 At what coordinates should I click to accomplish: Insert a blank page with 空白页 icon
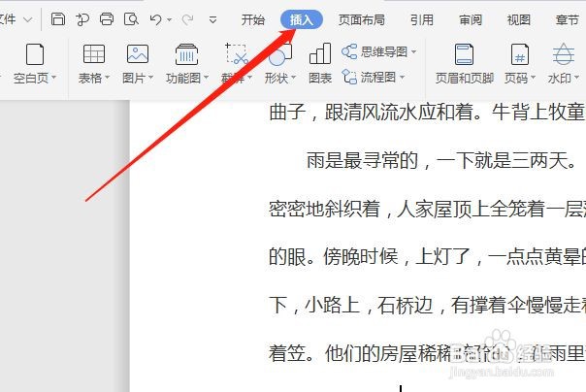35,54
